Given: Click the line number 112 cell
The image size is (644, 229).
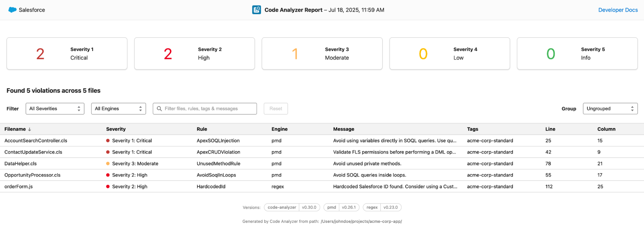Looking at the screenshot, I should pyautogui.click(x=549, y=187).
